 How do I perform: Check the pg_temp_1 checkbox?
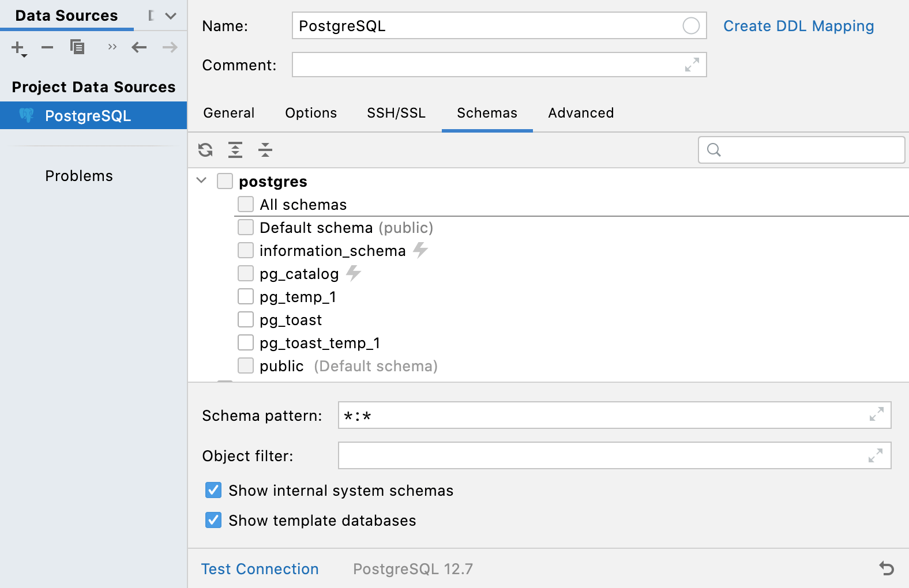tap(246, 296)
